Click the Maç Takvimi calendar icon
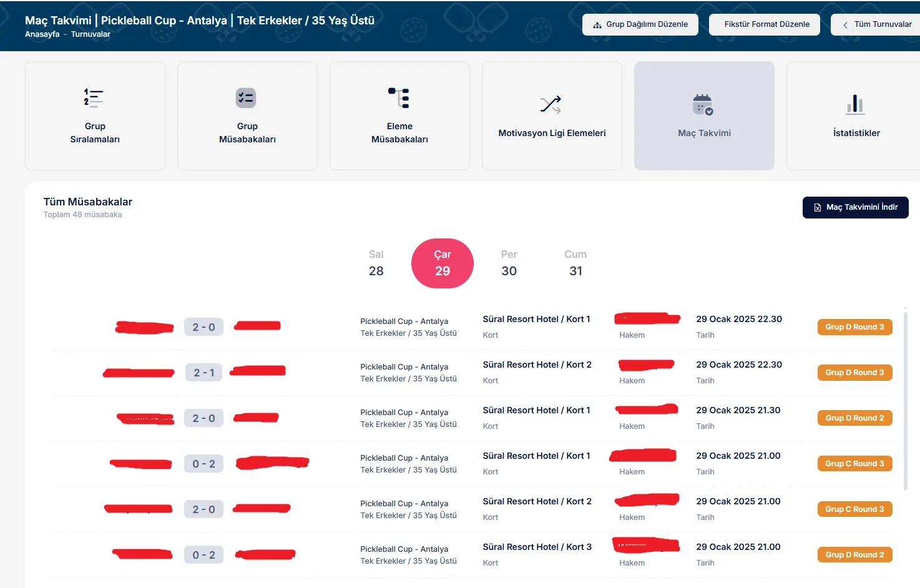Image resolution: width=920 pixels, height=588 pixels. tap(703, 105)
